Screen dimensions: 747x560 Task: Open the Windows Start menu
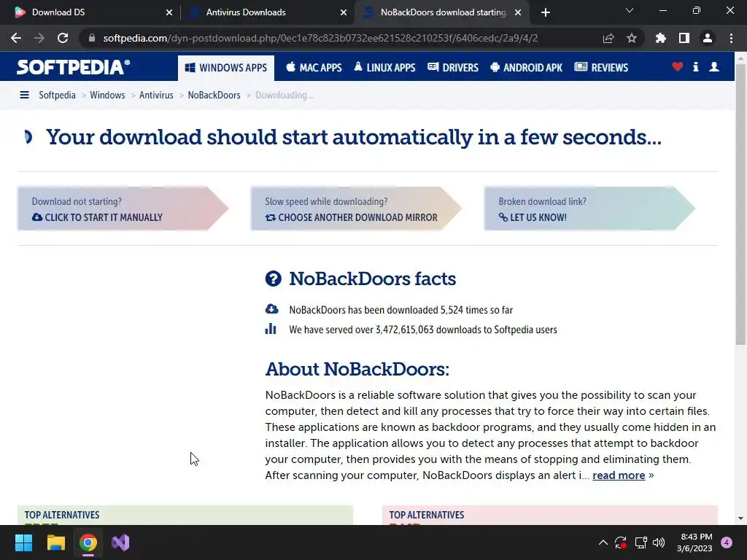click(23, 542)
